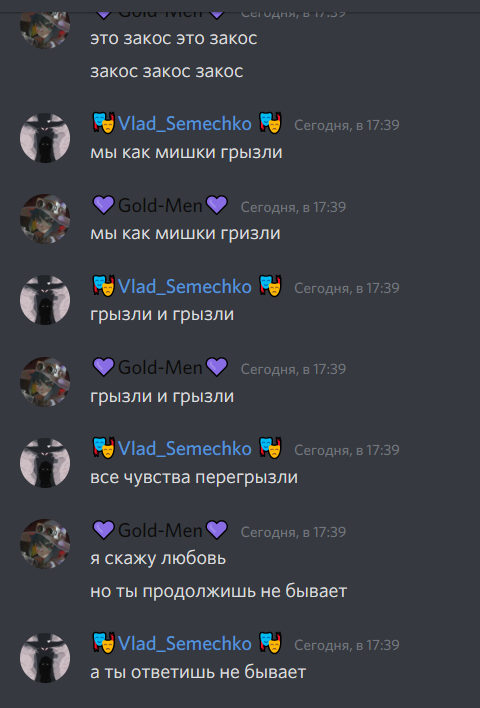Click masks emoji left of Vlad_Semechko above "а ты ответишь"
480x708 pixels.
click(103, 643)
